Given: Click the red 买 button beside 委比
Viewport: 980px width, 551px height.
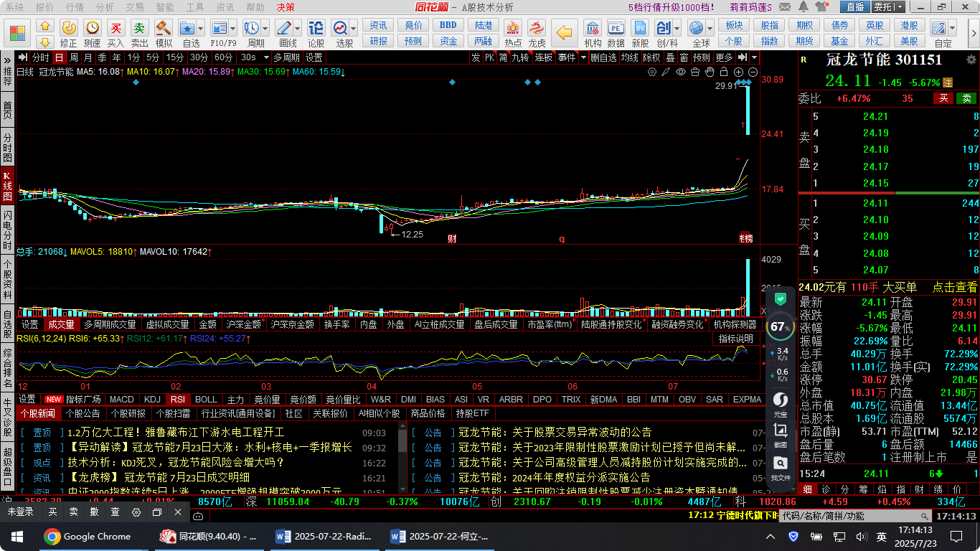Looking at the screenshot, I should coord(943,98).
